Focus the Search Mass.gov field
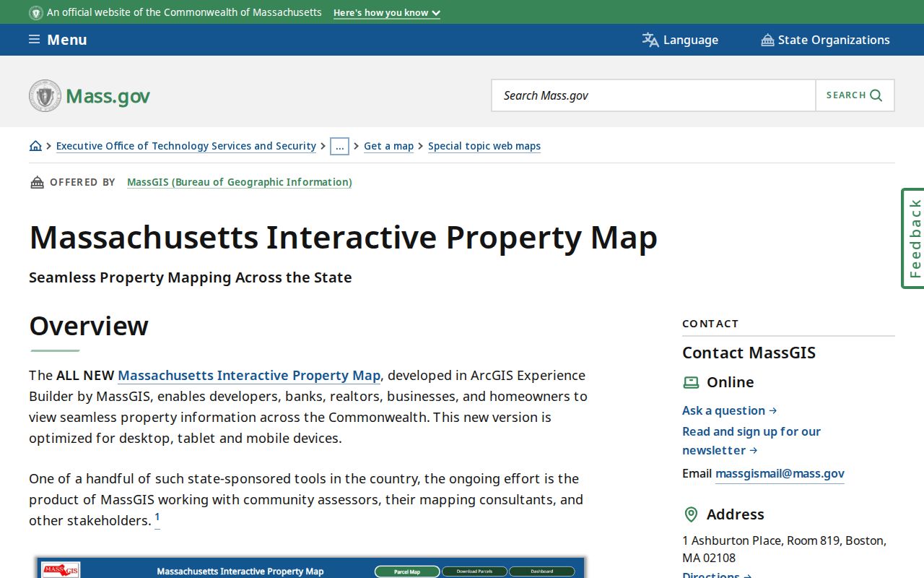 click(653, 95)
